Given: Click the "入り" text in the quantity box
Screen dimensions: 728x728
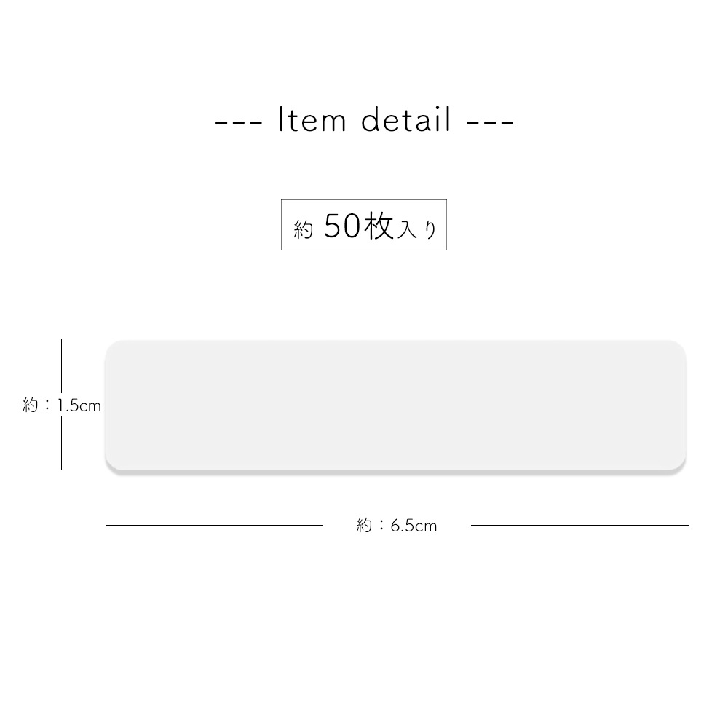Looking at the screenshot, I should point(418,231).
